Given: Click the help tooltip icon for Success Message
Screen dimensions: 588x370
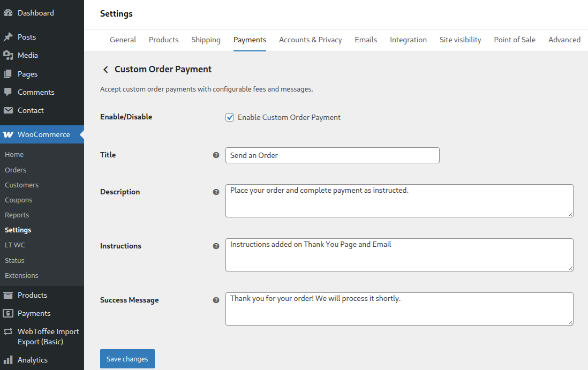Looking at the screenshot, I should click(x=216, y=300).
